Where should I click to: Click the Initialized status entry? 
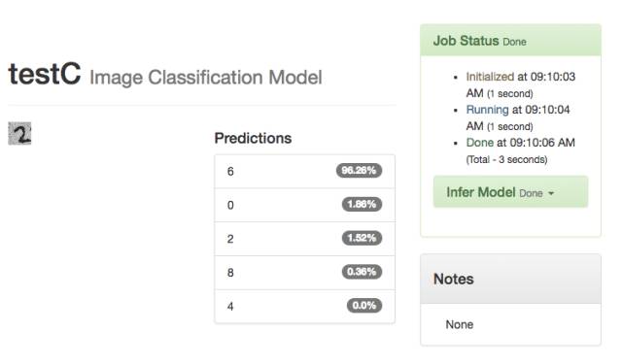click(521, 84)
